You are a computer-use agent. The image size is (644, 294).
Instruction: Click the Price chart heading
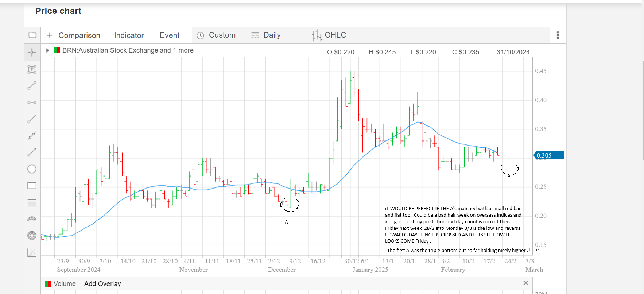click(x=58, y=11)
